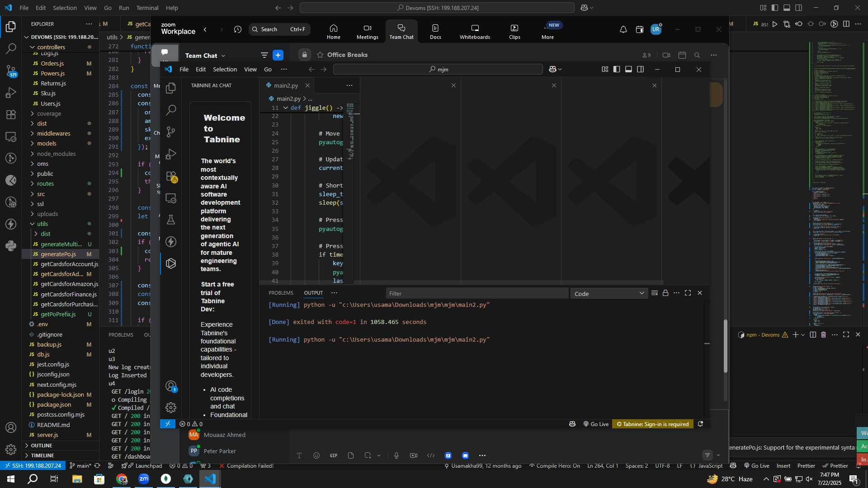Open Peter Parker chat in Zoom
This screenshot has width=868, height=488.
point(219,451)
